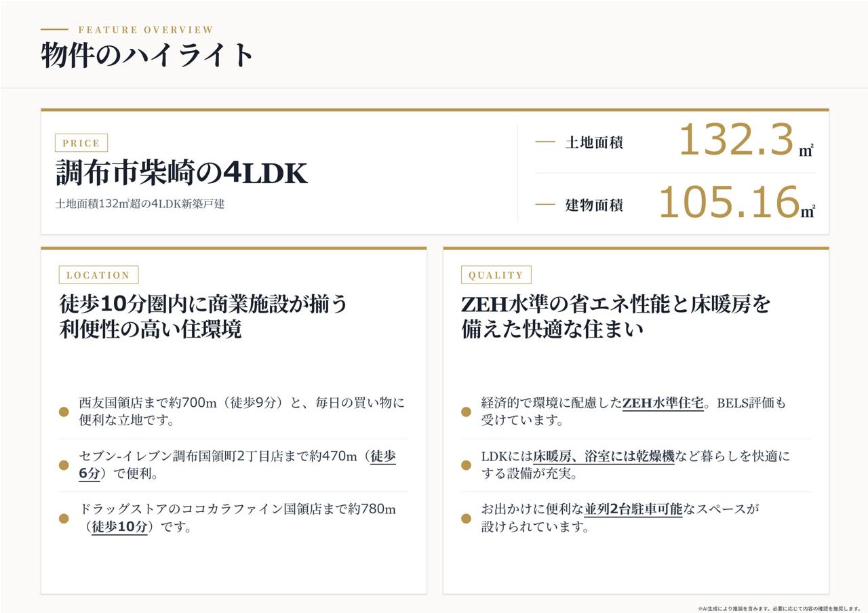This screenshot has width=868, height=613.
Task: Open the underlined 床暖房、浴室には乾燥機 text
Action: tap(604, 456)
